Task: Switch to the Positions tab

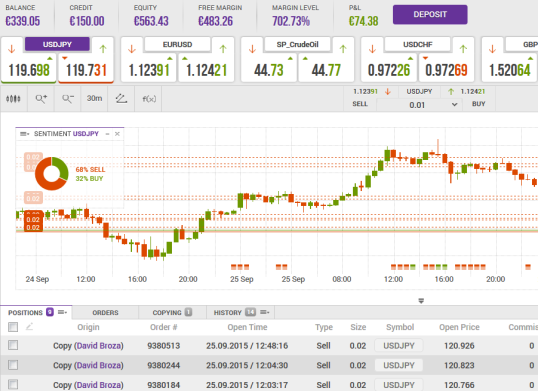Action: pyautogui.click(x=25, y=312)
